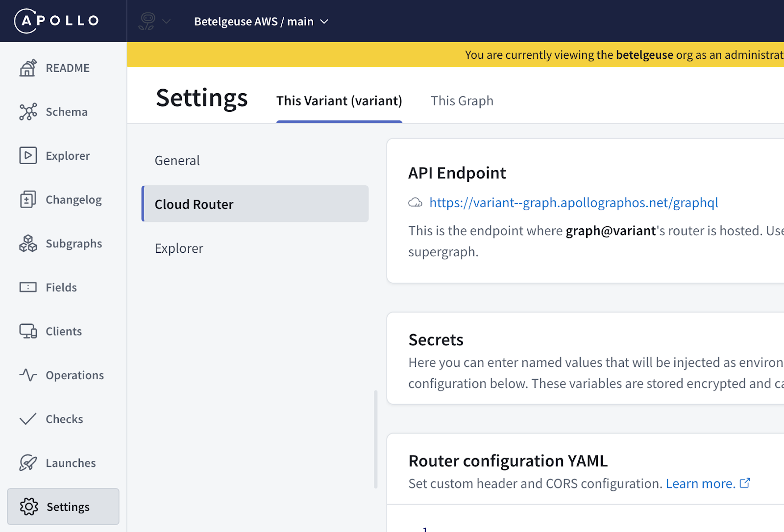
Task: Switch to This Graph tab
Action: [x=462, y=101]
